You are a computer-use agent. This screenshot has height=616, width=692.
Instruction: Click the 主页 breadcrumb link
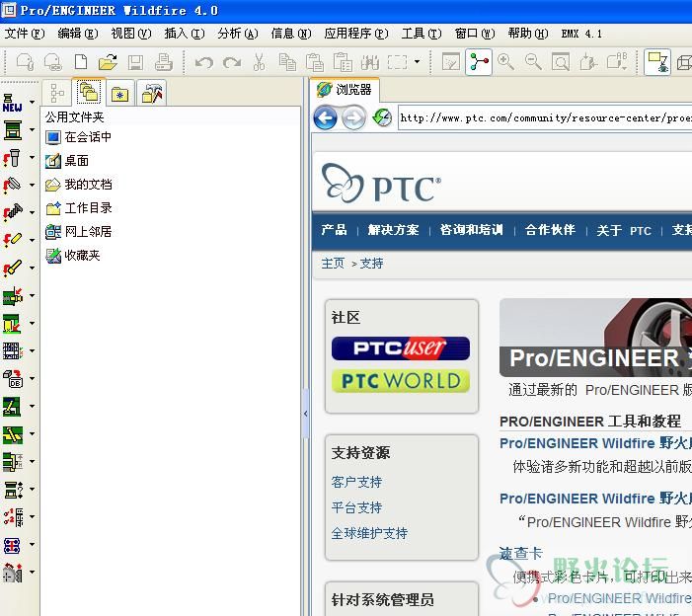point(333,264)
